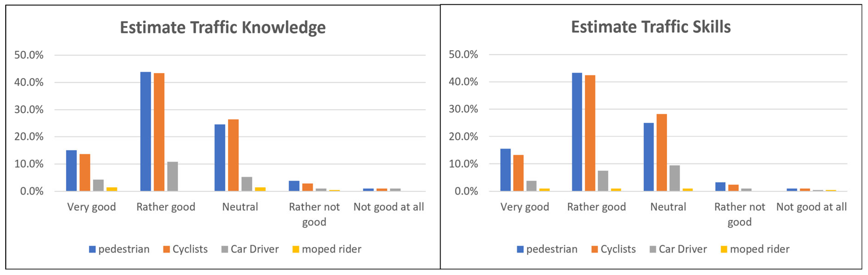Click "Very good" axis label in Knowledge chart
Image resolution: width=868 pixels, height=275 pixels.
tap(91, 207)
